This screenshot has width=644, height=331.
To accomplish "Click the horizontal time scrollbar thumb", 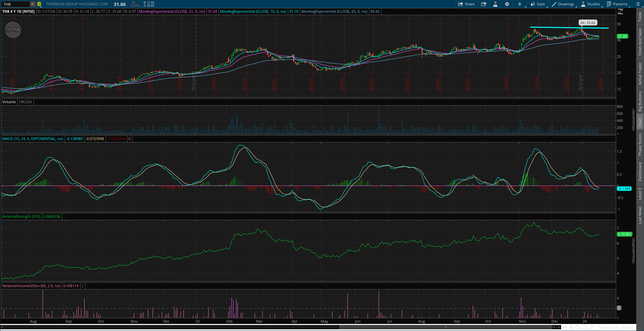I will (x=446, y=327).
